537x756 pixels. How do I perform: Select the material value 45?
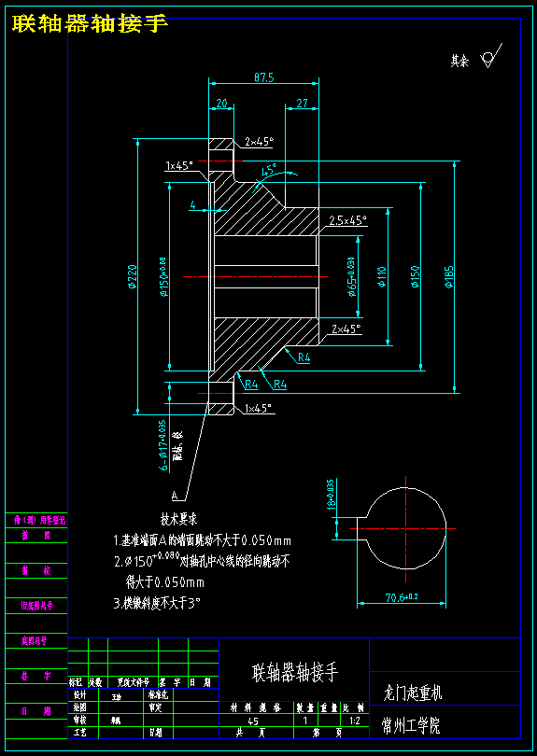coord(253,721)
